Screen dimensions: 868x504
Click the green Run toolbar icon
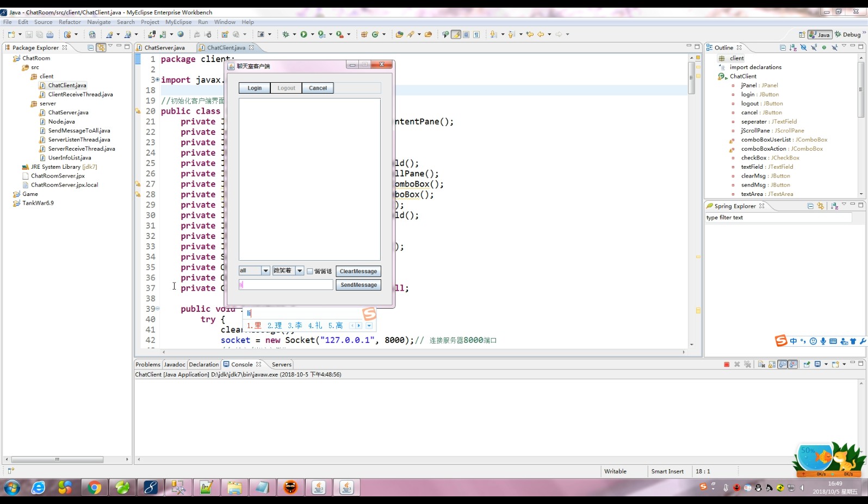[304, 34]
